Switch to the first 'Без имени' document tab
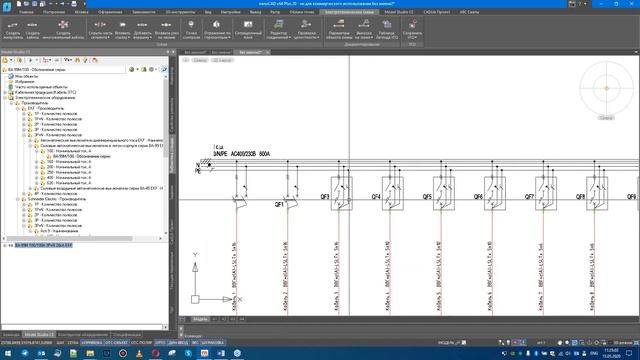Viewport: 640px width, 360px height. pos(195,52)
